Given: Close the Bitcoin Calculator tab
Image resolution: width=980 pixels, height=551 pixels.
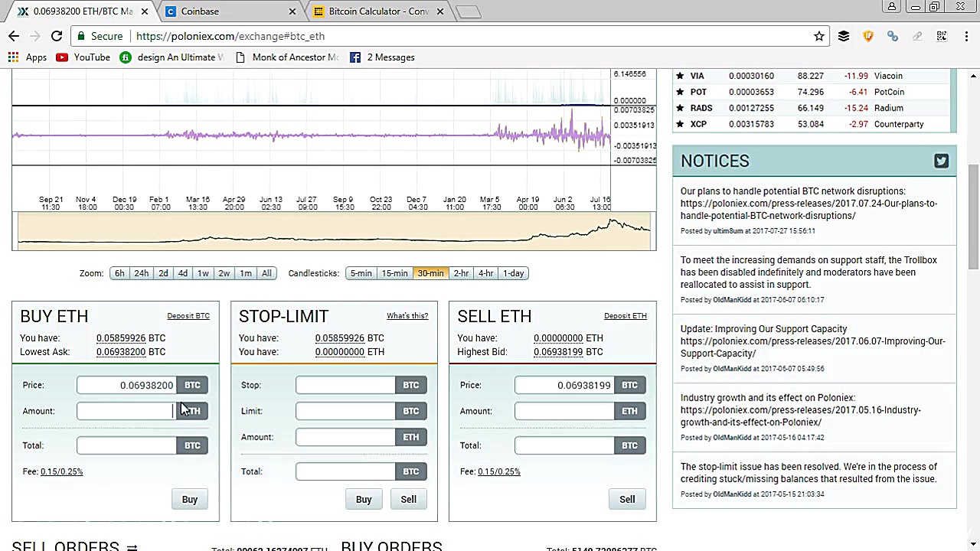Looking at the screenshot, I should [440, 11].
